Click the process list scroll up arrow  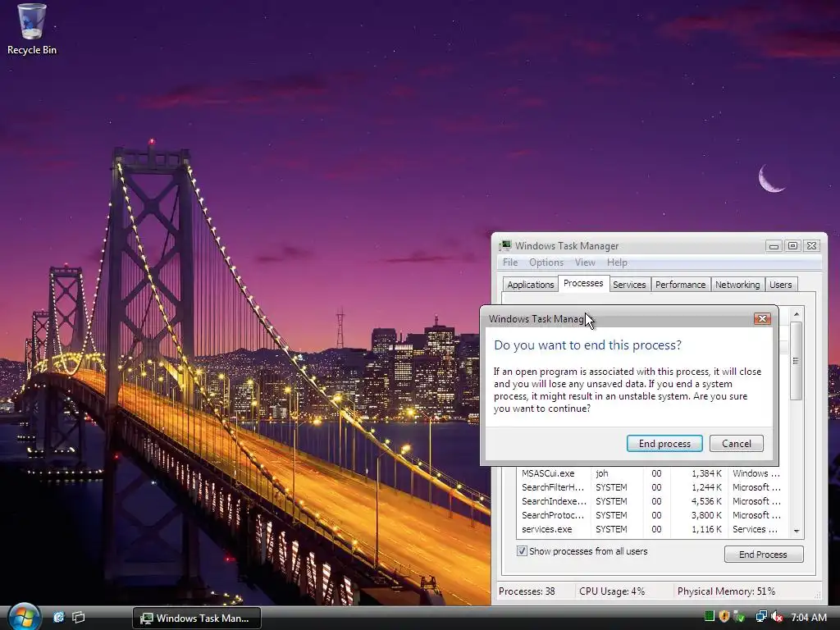pyautogui.click(x=797, y=314)
